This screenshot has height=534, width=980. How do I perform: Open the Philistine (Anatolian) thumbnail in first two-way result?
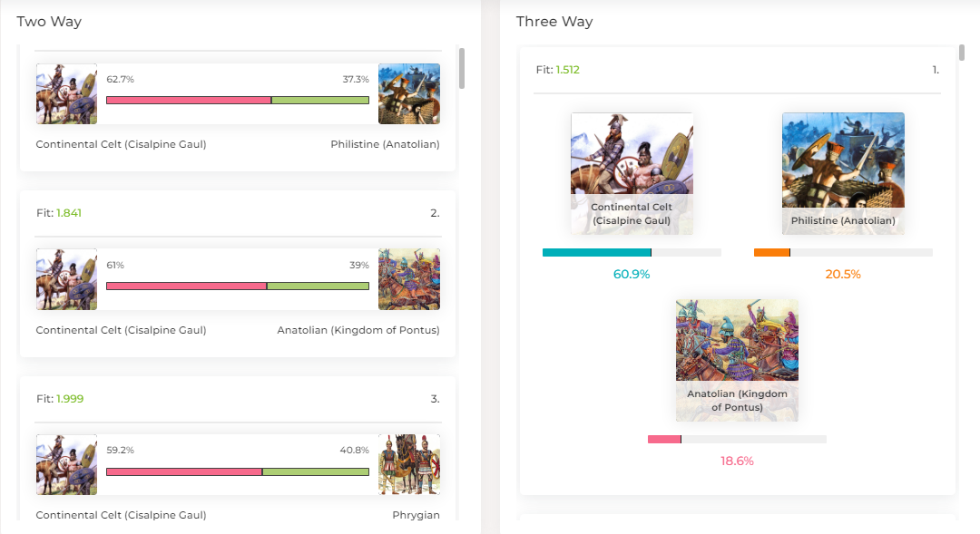[x=408, y=93]
